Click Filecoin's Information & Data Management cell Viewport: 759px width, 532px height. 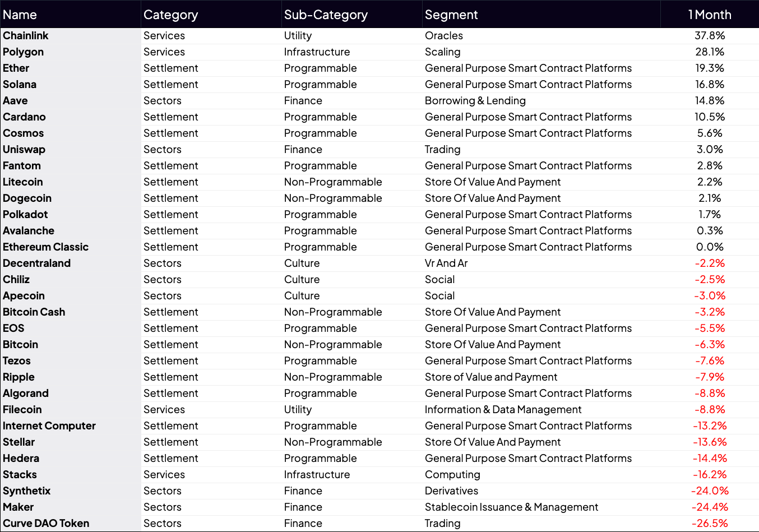click(x=503, y=409)
